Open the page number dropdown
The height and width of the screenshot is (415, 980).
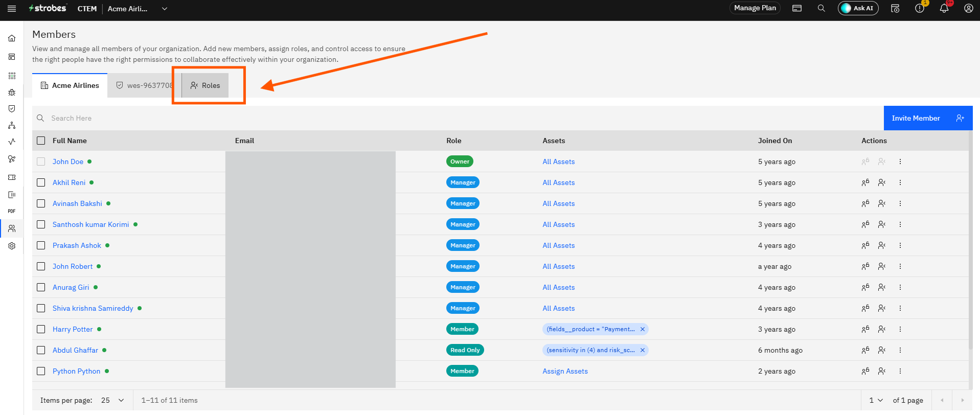point(876,400)
